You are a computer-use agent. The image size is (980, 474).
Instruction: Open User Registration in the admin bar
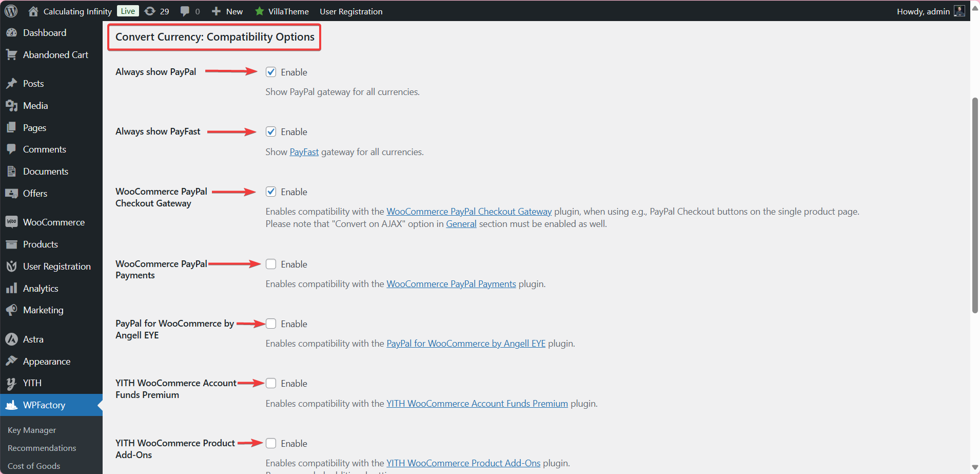point(351,11)
